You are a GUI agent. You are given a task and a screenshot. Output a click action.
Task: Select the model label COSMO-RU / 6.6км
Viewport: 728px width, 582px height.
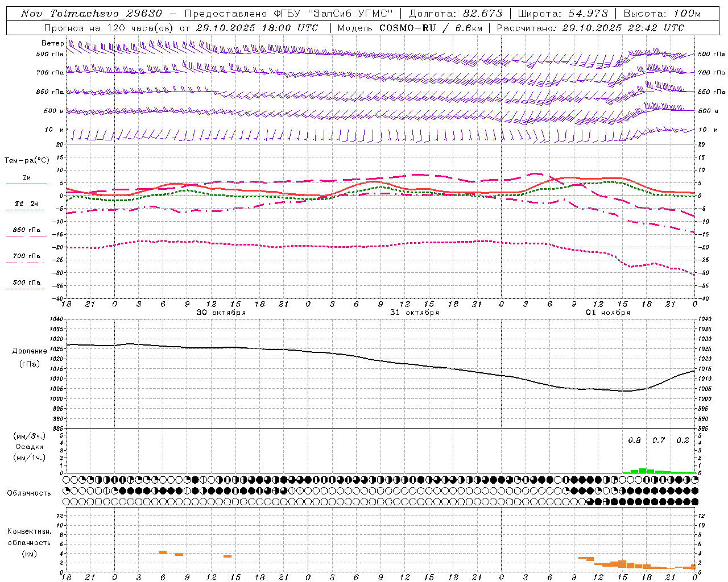point(431,28)
